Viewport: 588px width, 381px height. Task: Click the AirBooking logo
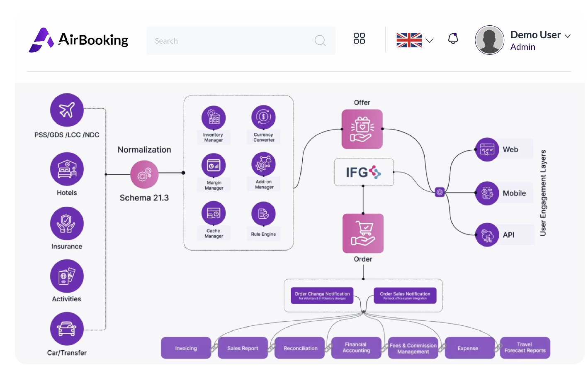78,40
